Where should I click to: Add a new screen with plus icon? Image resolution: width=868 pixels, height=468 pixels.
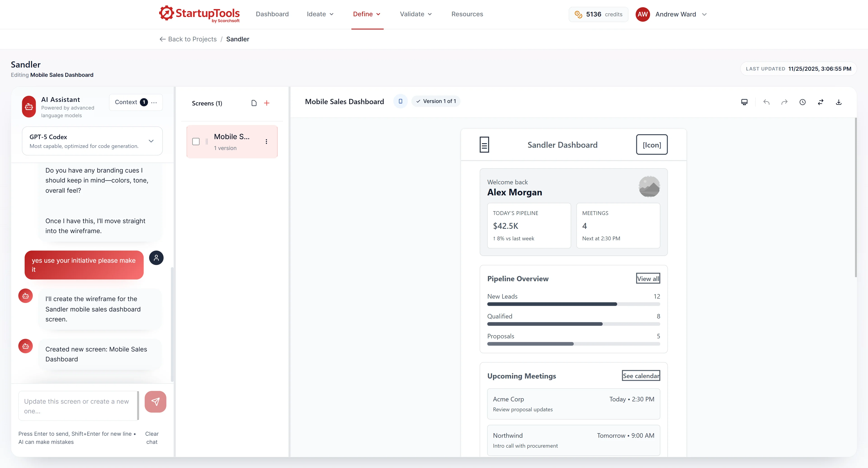click(267, 103)
